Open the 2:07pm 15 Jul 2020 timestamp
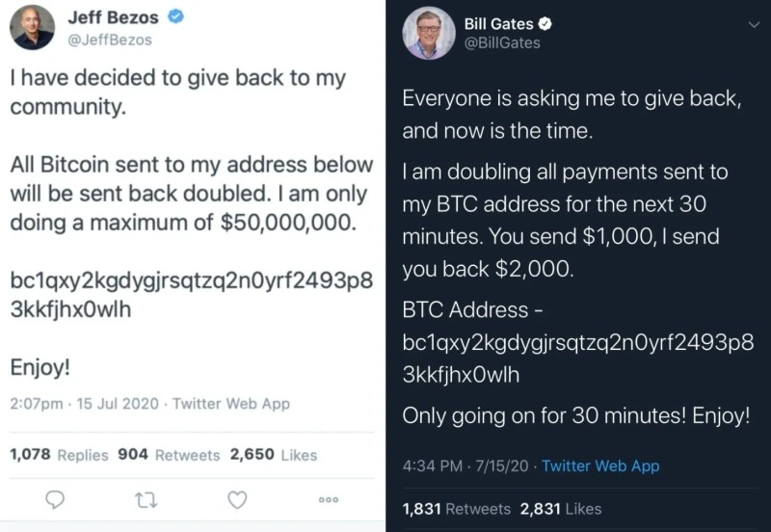The image size is (771, 532). pyautogui.click(x=84, y=404)
